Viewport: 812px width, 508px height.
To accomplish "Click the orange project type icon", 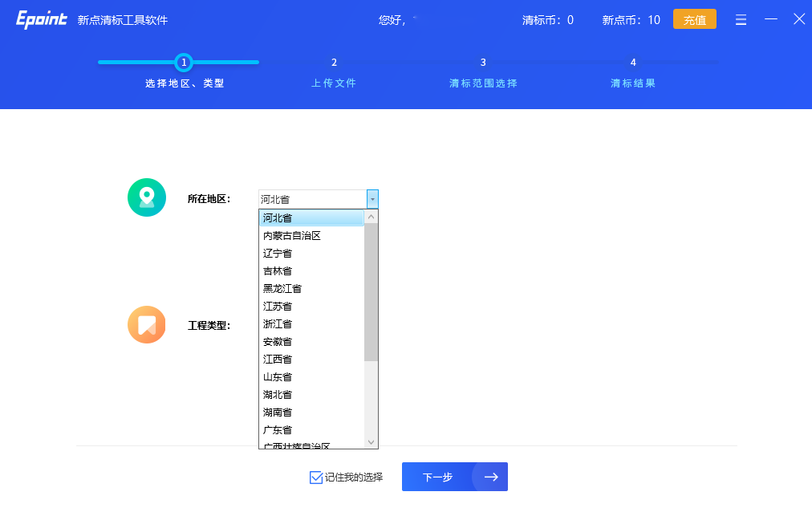I will (147, 325).
